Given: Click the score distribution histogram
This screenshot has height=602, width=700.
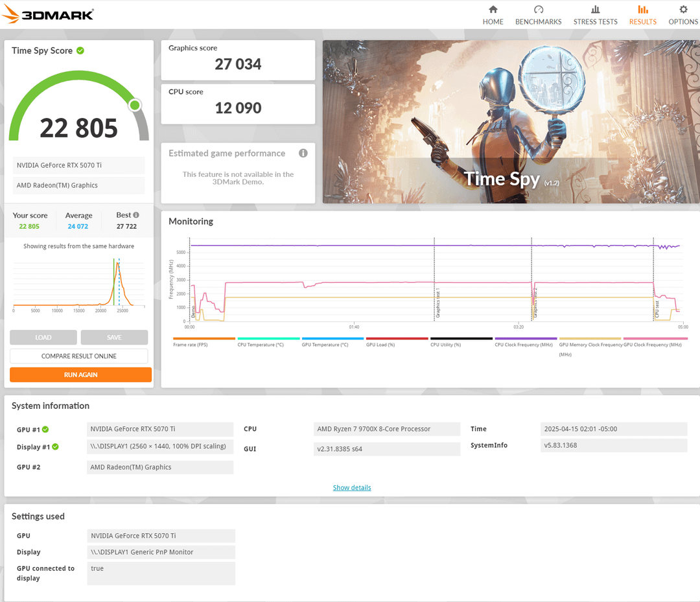Looking at the screenshot, I should pos(78,286).
